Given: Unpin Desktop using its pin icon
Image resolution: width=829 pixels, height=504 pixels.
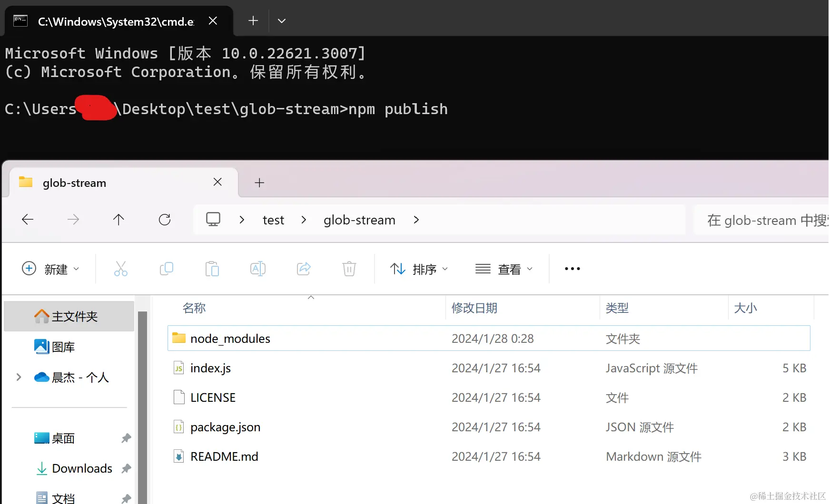Looking at the screenshot, I should click(126, 438).
